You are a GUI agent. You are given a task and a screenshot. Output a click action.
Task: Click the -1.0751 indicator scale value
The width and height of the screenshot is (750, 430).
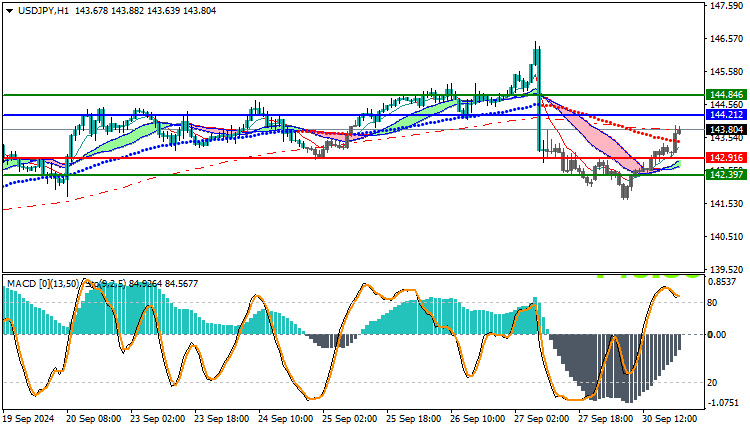[722, 403]
